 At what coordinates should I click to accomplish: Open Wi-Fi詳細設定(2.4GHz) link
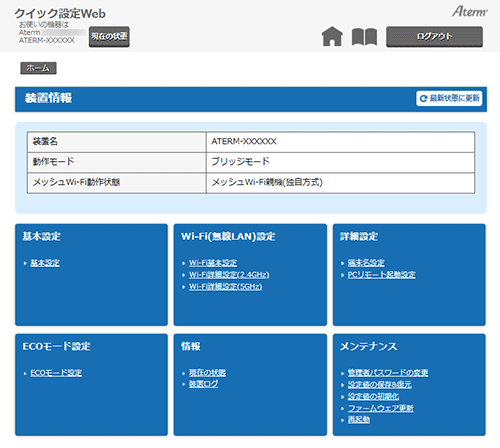pyautogui.click(x=229, y=275)
